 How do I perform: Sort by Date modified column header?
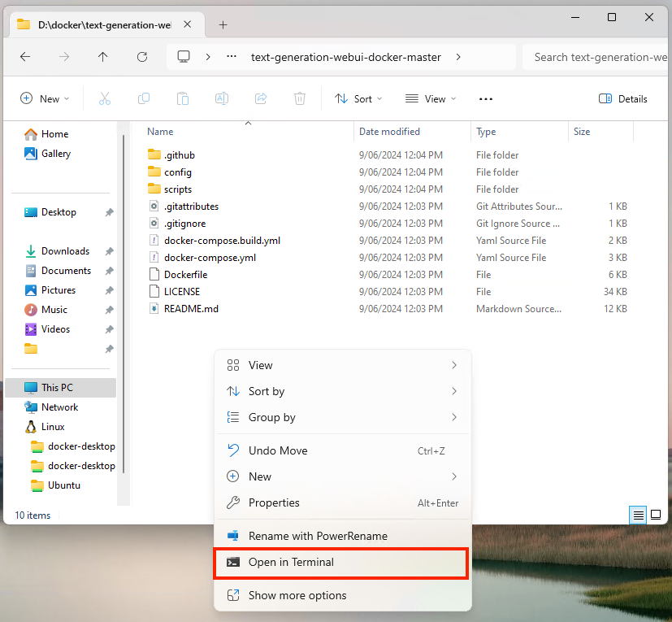pyautogui.click(x=389, y=132)
